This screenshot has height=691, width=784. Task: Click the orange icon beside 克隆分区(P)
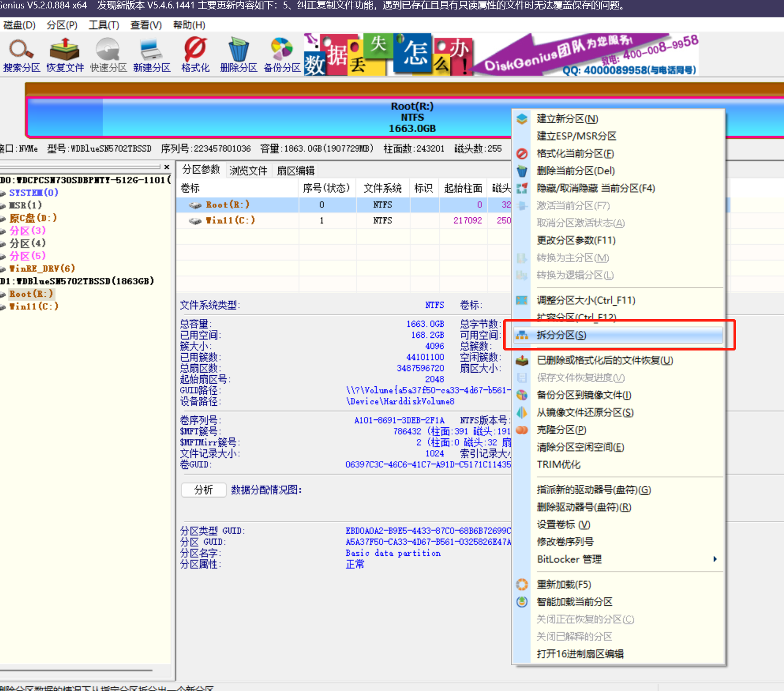522,430
